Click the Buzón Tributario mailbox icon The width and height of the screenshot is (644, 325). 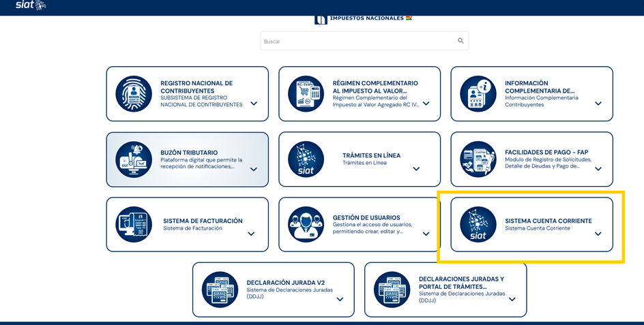pyautogui.click(x=134, y=159)
